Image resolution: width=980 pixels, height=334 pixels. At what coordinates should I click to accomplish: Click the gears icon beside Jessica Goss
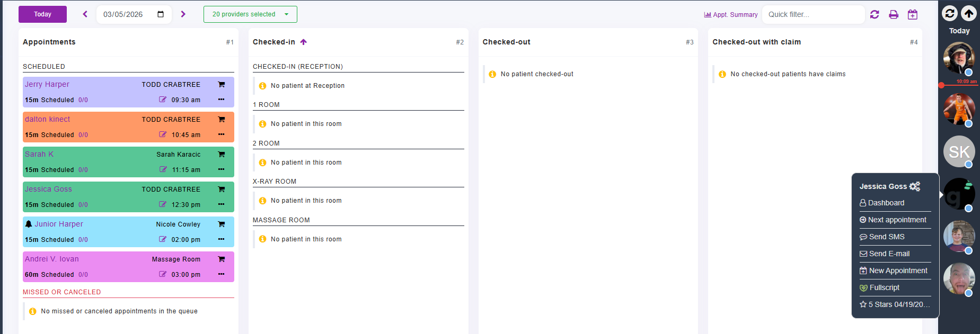point(915,186)
